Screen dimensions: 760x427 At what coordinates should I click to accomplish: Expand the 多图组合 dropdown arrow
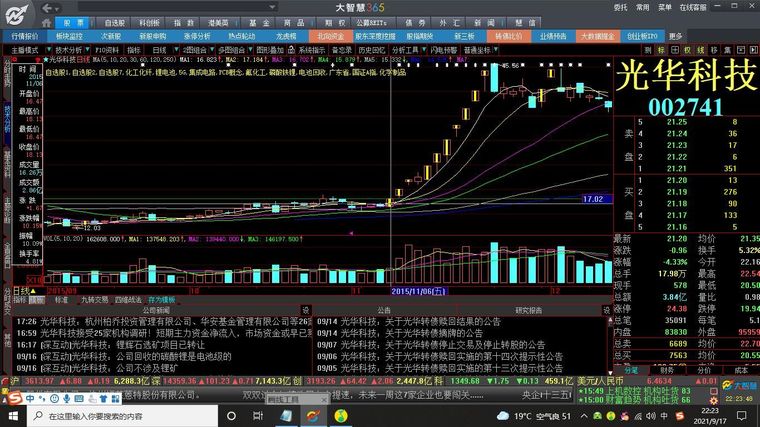(x=251, y=49)
